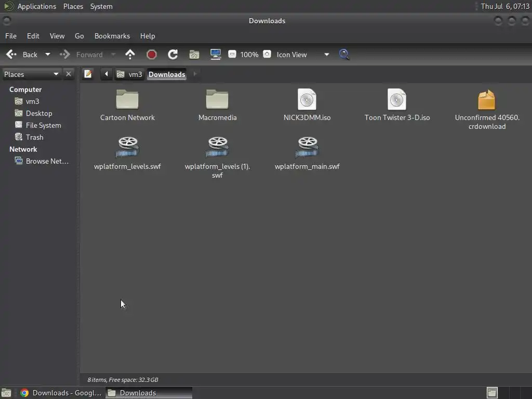Open the Go menu
This screenshot has width=532, height=399.
click(79, 36)
